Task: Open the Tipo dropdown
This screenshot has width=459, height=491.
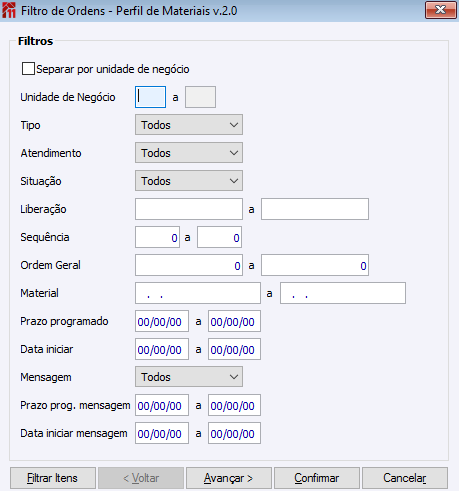Action: tap(189, 125)
